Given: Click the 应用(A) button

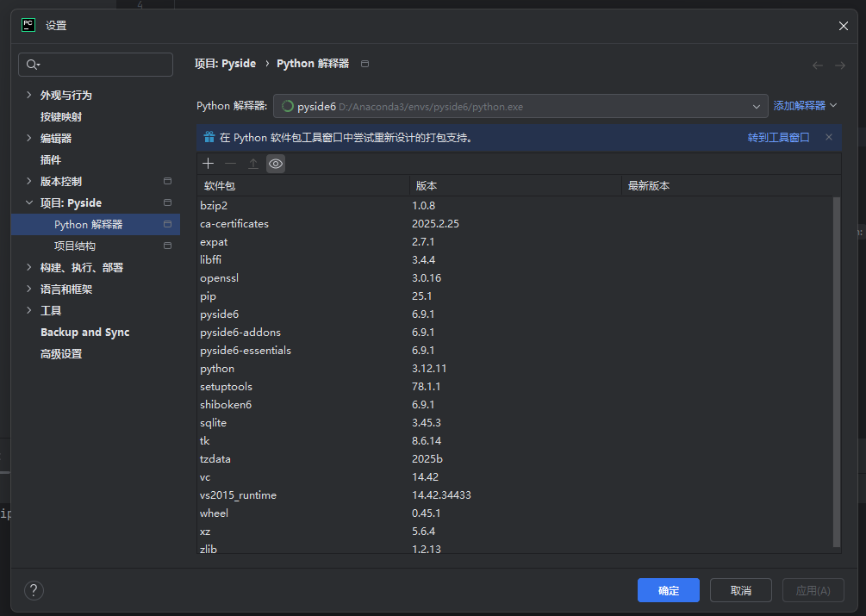Looking at the screenshot, I should (813, 590).
